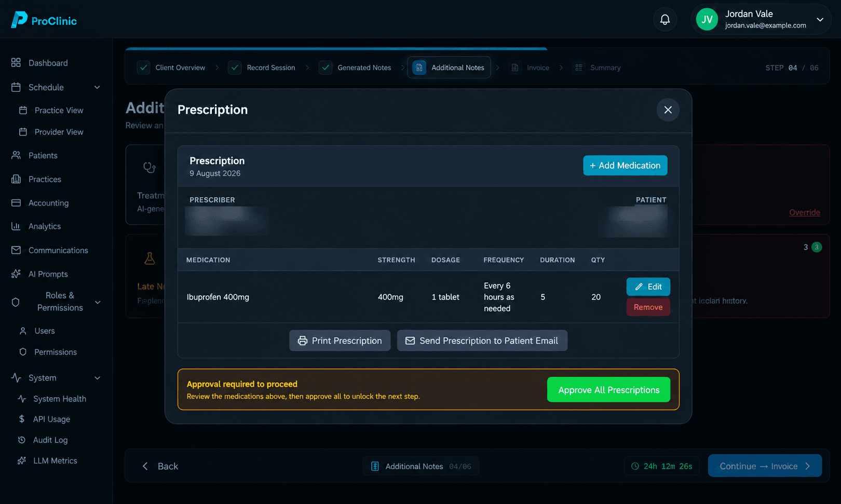Open LLM Metrics page

(x=55, y=460)
